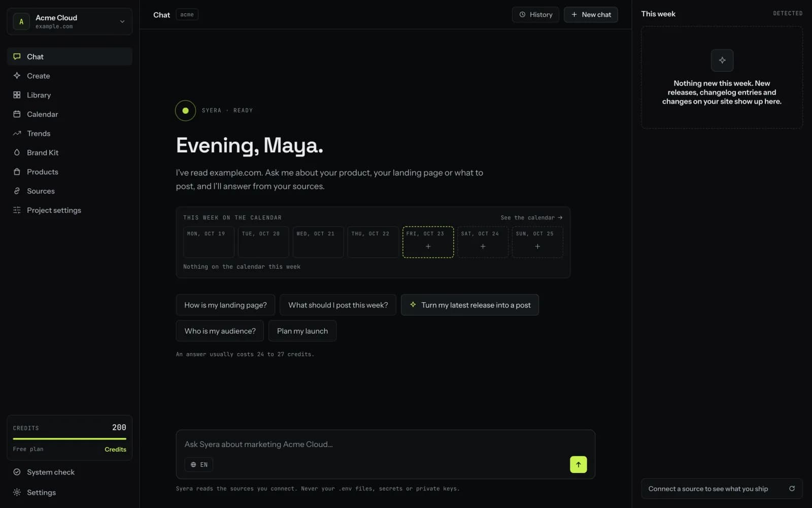The width and height of the screenshot is (812, 508).
Task: Start a New chat
Action: pyautogui.click(x=591, y=15)
